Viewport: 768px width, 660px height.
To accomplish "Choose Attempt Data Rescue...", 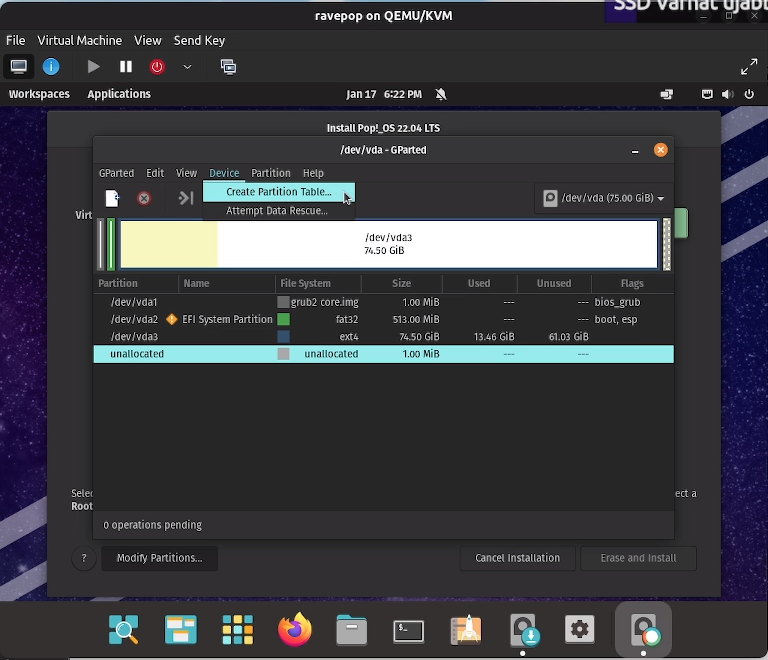I will coord(279,211).
